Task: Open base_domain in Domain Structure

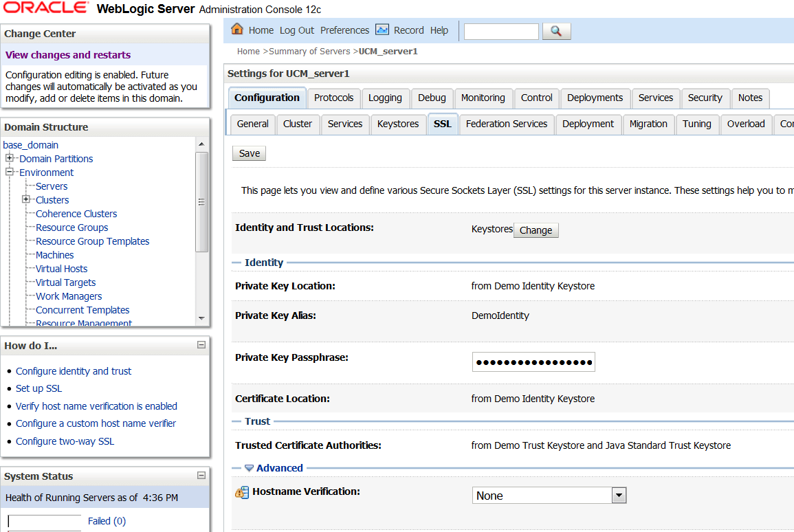Action: pyautogui.click(x=30, y=145)
